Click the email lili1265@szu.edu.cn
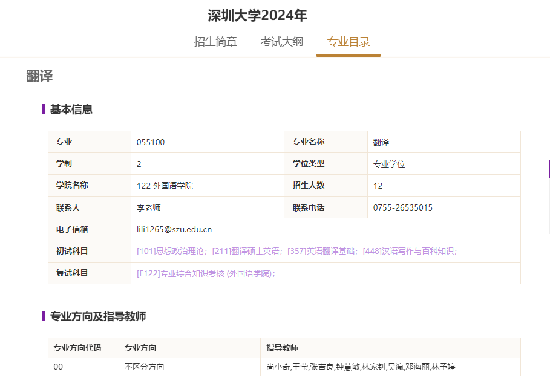Image resolution: width=550 pixels, height=392 pixels. (174, 230)
